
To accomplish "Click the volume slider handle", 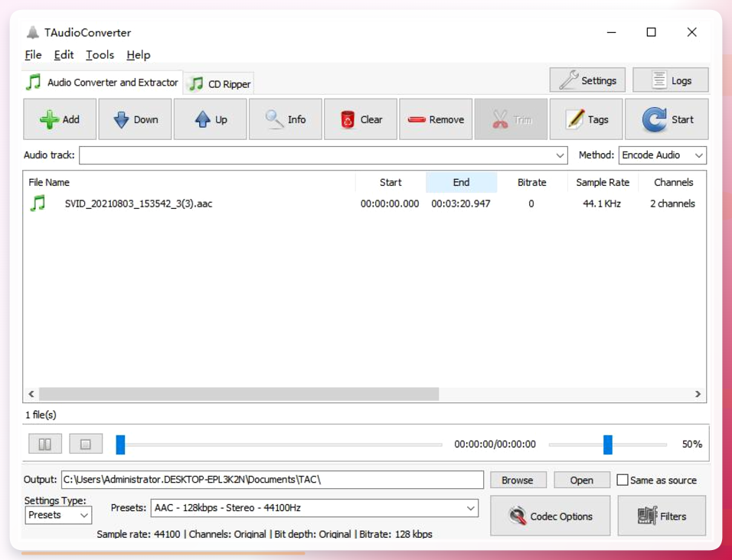I will pyautogui.click(x=607, y=444).
